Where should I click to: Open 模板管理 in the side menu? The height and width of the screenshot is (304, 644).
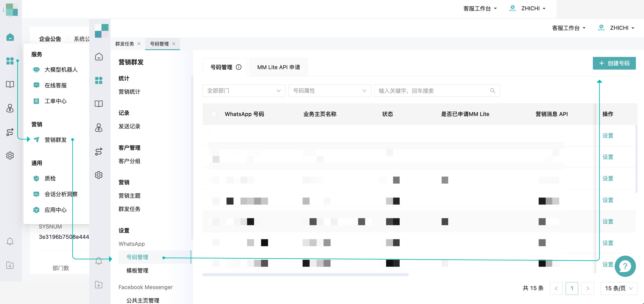click(x=137, y=271)
